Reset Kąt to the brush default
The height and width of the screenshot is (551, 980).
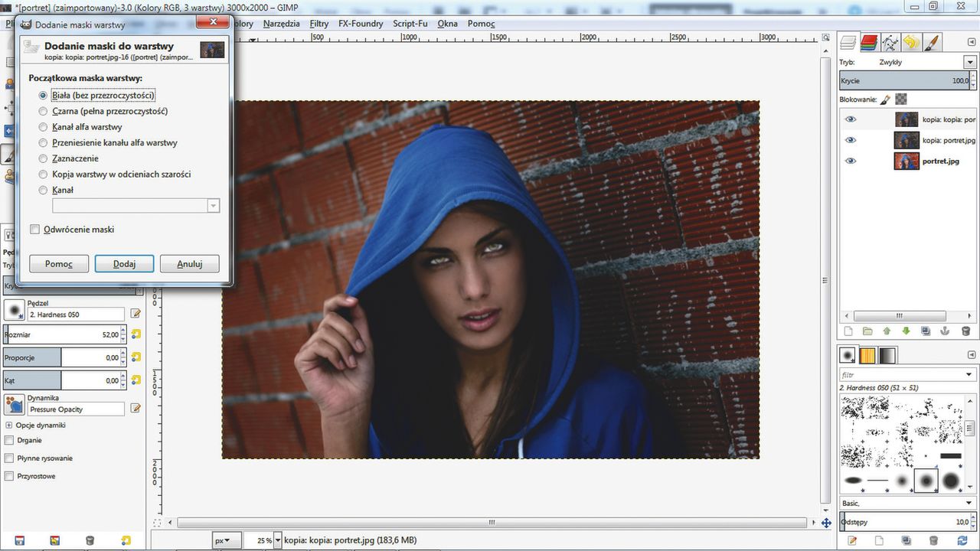click(136, 380)
